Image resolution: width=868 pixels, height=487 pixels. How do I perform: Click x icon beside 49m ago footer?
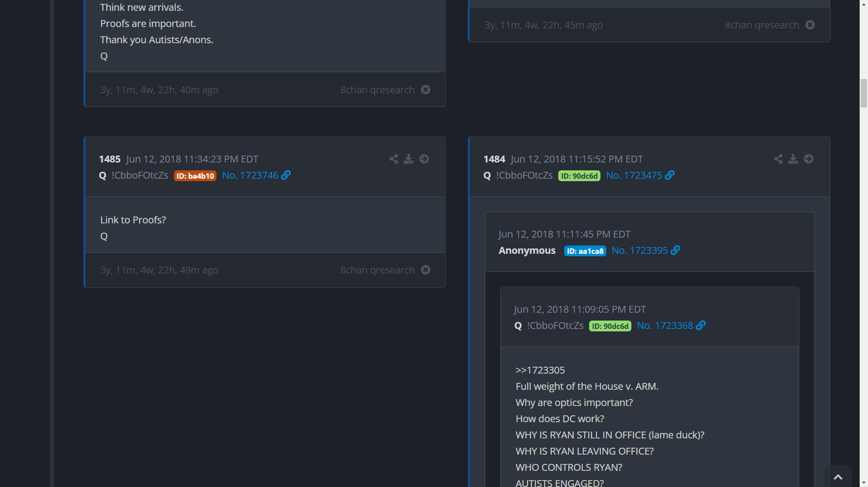click(426, 270)
